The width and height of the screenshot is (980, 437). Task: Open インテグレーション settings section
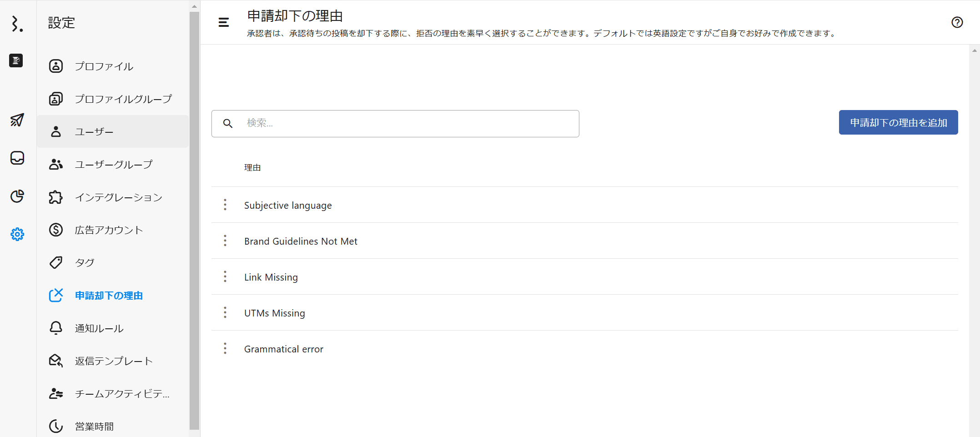point(118,197)
